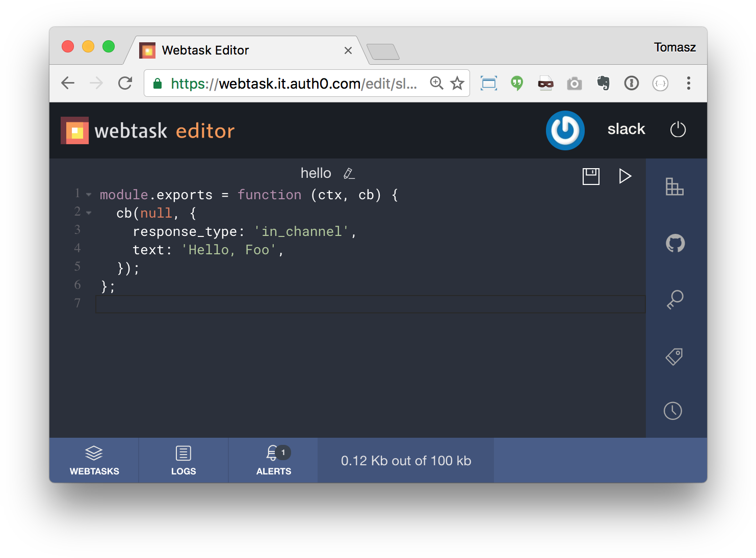Image resolution: width=756 pixels, height=558 pixels.
Task: Open the NPM modules panel icon
Action: (675, 187)
